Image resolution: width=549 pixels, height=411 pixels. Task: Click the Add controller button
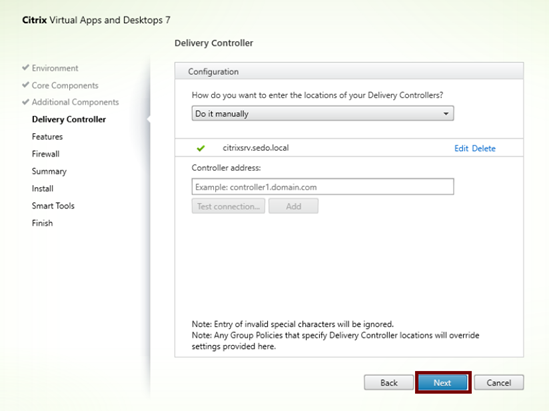pyautogui.click(x=293, y=206)
